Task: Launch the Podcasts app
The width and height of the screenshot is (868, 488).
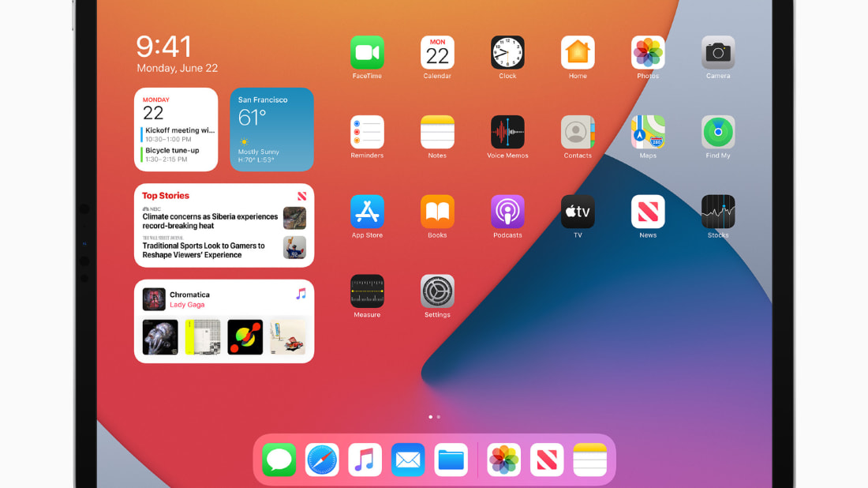Action: [507, 212]
